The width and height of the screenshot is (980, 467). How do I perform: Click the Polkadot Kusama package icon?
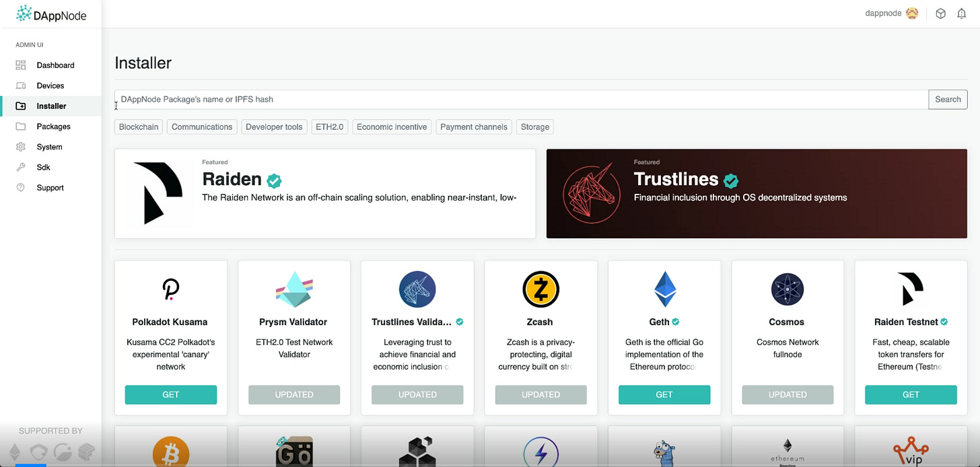[x=171, y=289]
